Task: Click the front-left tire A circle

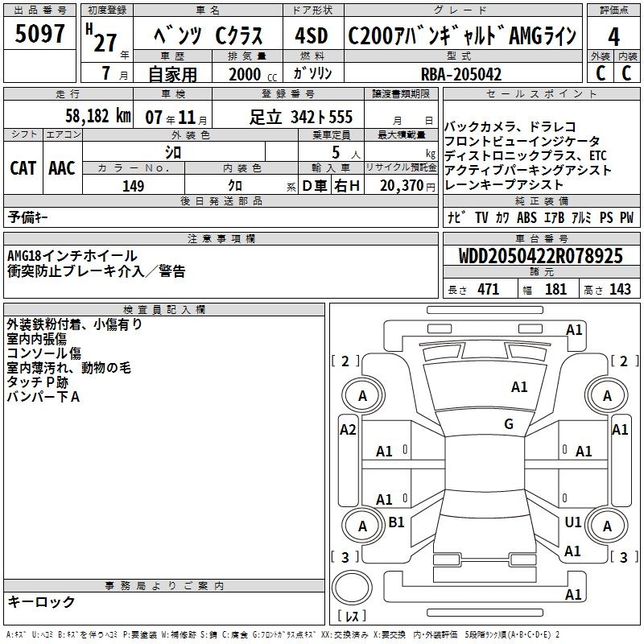Action: 363,395
